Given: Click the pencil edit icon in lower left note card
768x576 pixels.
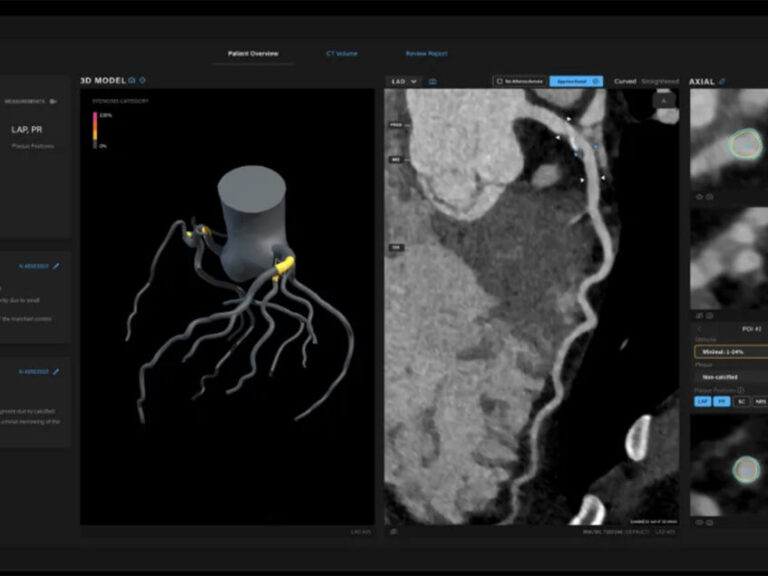Looking at the screenshot, I should [56, 371].
